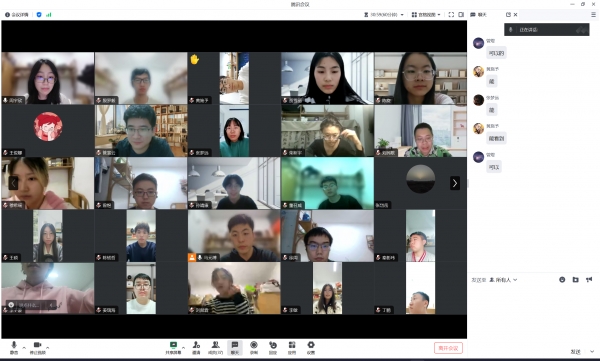
Task: Stop video with the camera button
Action: [x=37, y=347]
